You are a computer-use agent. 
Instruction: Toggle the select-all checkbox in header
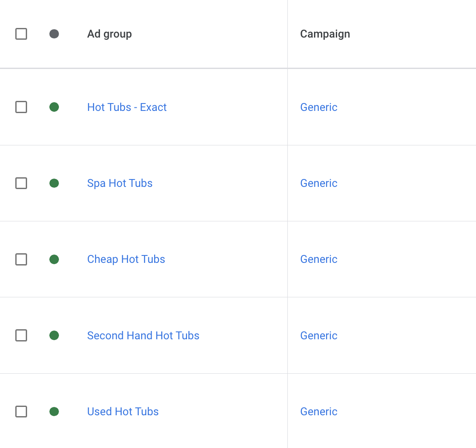(x=21, y=34)
